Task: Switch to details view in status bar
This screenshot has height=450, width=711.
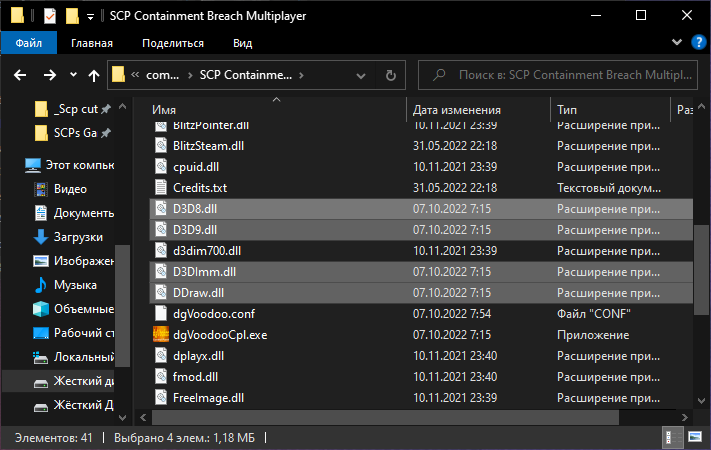Action: (668, 438)
